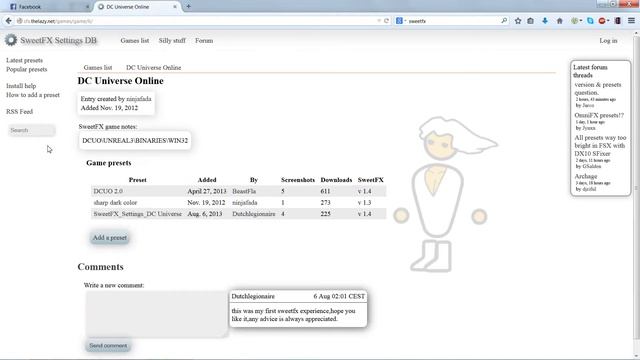The height and width of the screenshot is (360, 640).
Task: Select the DC Universe Online tab
Action: tap(137, 7)
